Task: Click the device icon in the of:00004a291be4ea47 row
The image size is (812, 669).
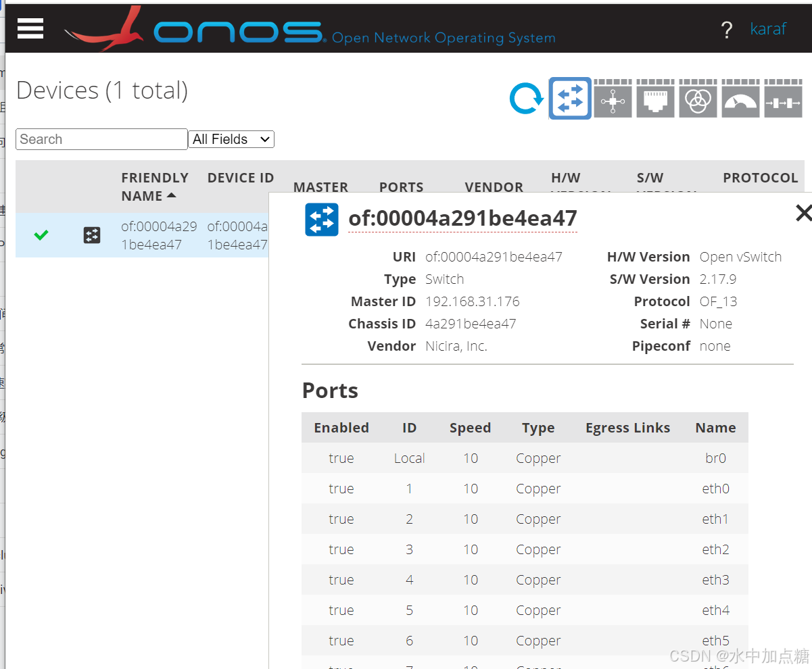Action: [91, 234]
